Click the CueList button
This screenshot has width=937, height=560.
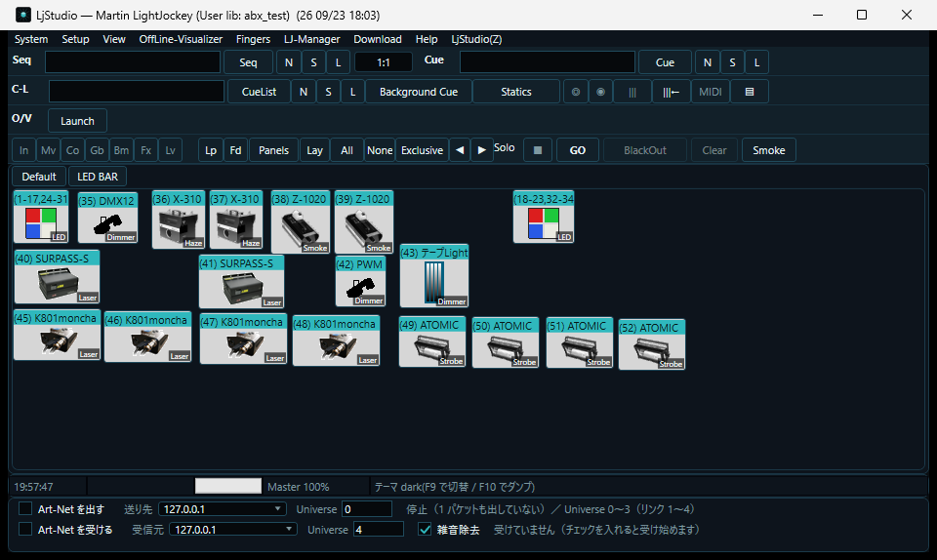259,92
